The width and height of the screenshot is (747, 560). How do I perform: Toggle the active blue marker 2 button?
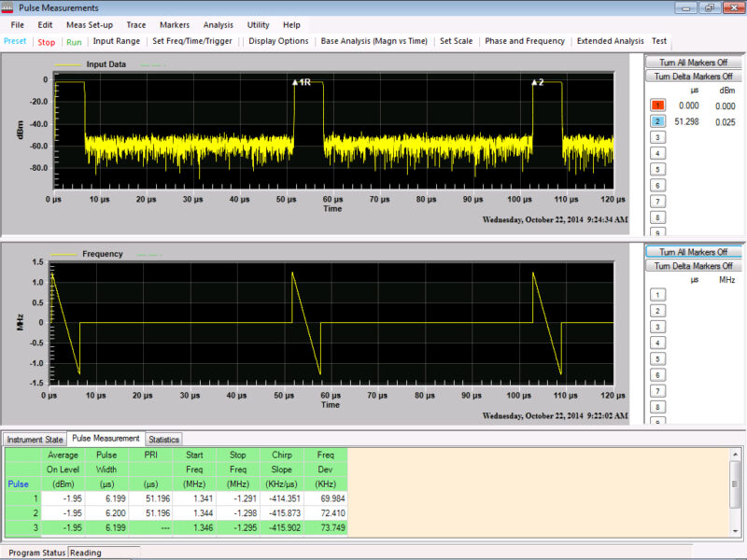click(657, 119)
